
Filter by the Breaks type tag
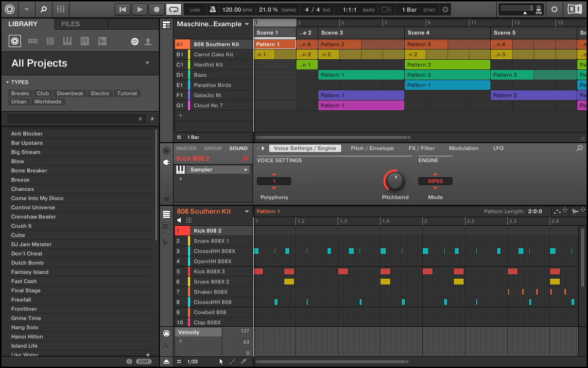(x=20, y=93)
